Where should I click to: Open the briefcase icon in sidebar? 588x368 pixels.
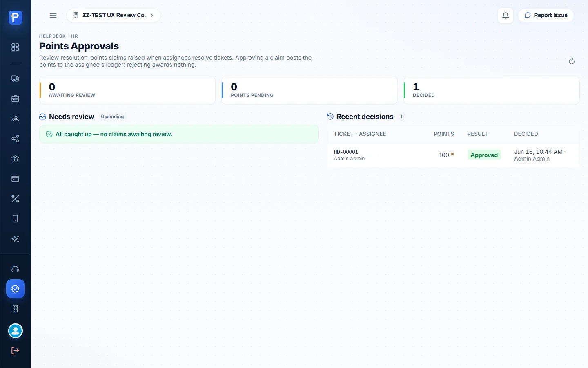(15, 99)
